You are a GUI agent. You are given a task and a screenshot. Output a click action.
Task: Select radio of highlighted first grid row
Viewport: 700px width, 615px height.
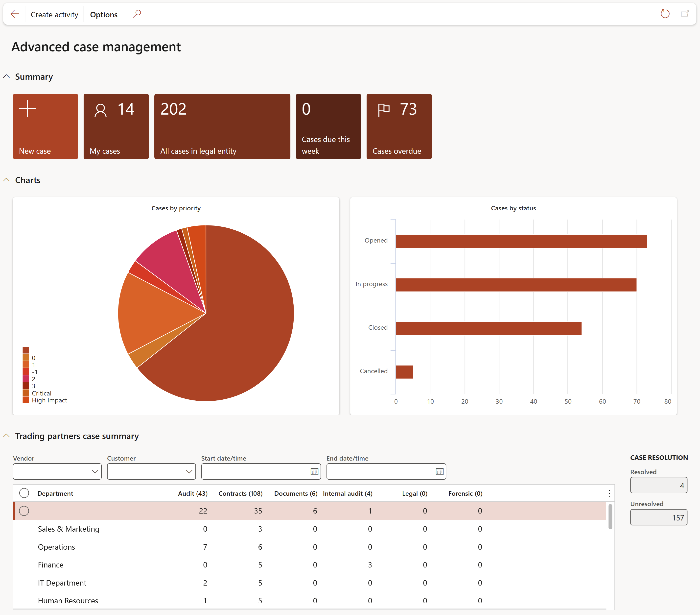pyautogui.click(x=24, y=511)
